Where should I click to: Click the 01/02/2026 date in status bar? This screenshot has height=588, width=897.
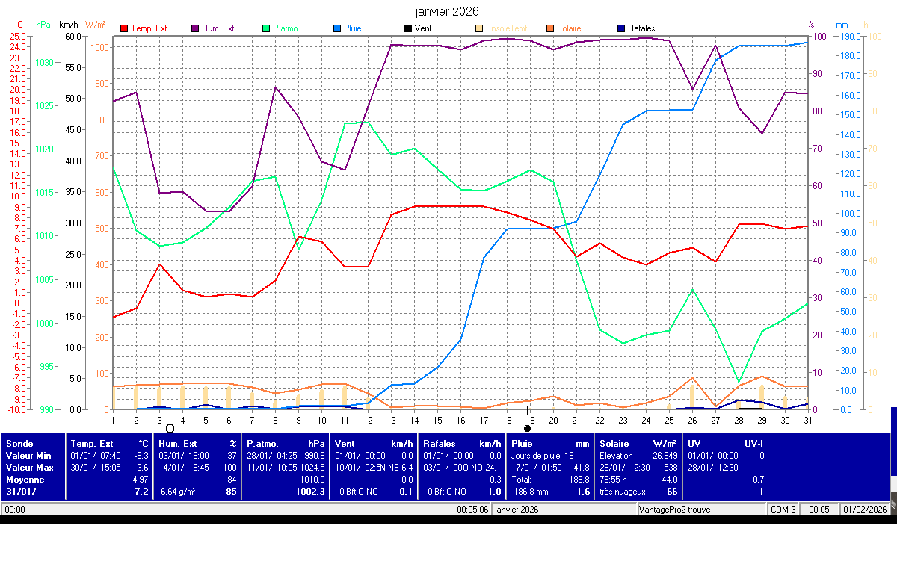click(866, 510)
